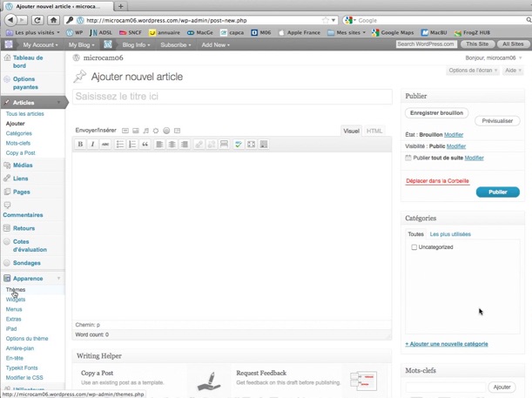Insert a numbered list

tap(132, 145)
